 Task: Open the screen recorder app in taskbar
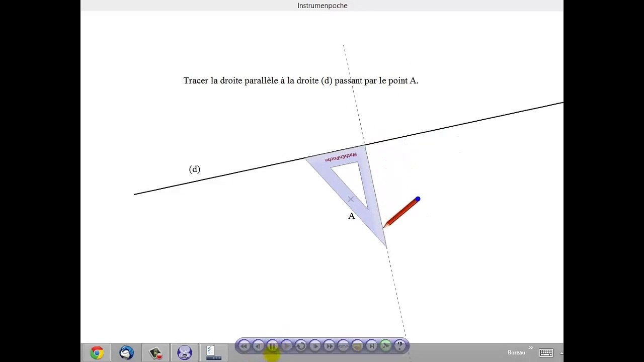coord(155,352)
